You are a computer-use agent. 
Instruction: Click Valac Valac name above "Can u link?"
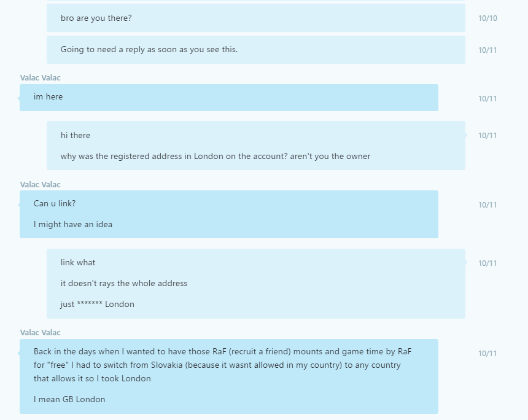pyautogui.click(x=41, y=185)
